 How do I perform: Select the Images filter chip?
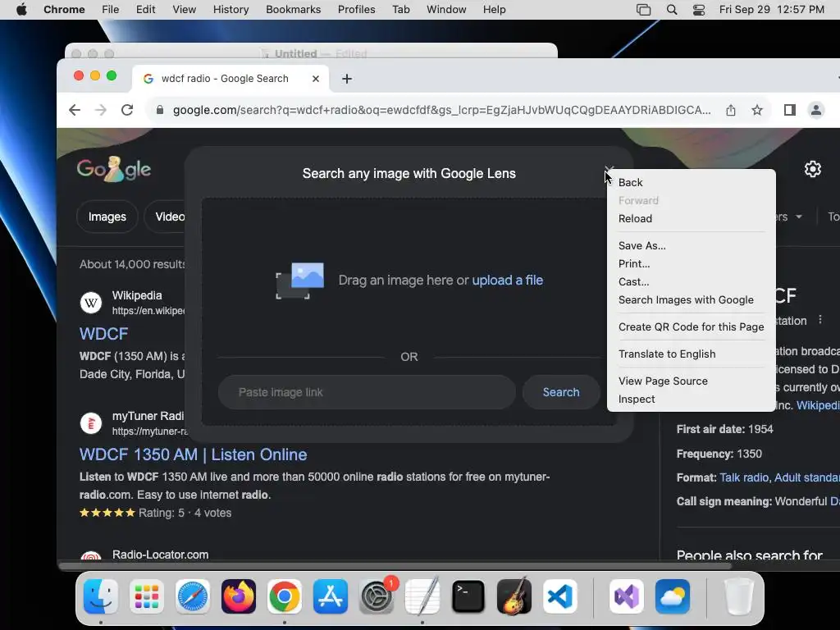tap(107, 217)
